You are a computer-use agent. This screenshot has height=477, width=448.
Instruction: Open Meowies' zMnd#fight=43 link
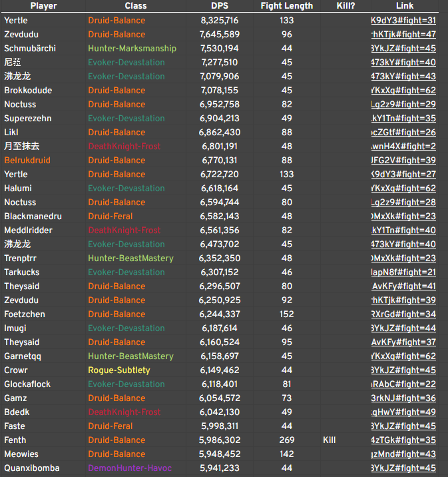(x=403, y=454)
